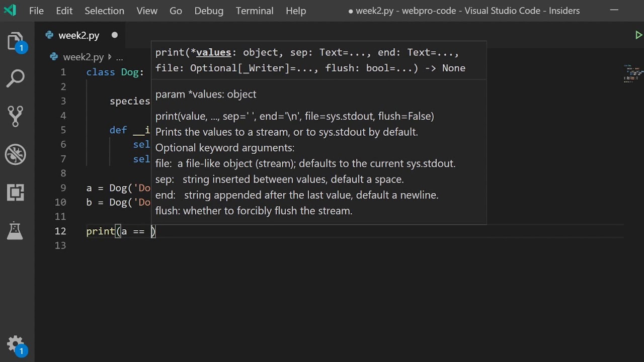Open breadcrumb ellipsis symbol dropdown
This screenshot has width=644, height=362.
click(119, 57)
